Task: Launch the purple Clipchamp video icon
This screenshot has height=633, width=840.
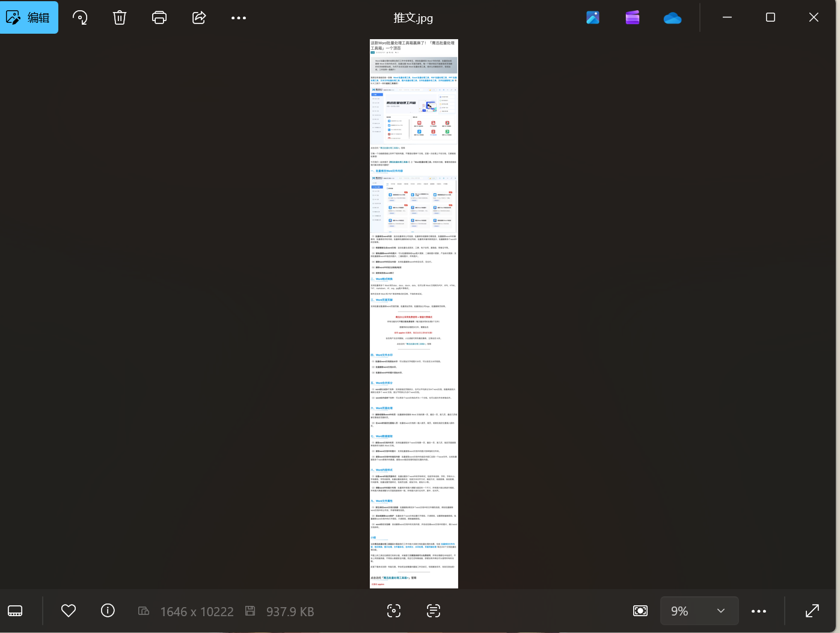Action: tap(633, 17)
